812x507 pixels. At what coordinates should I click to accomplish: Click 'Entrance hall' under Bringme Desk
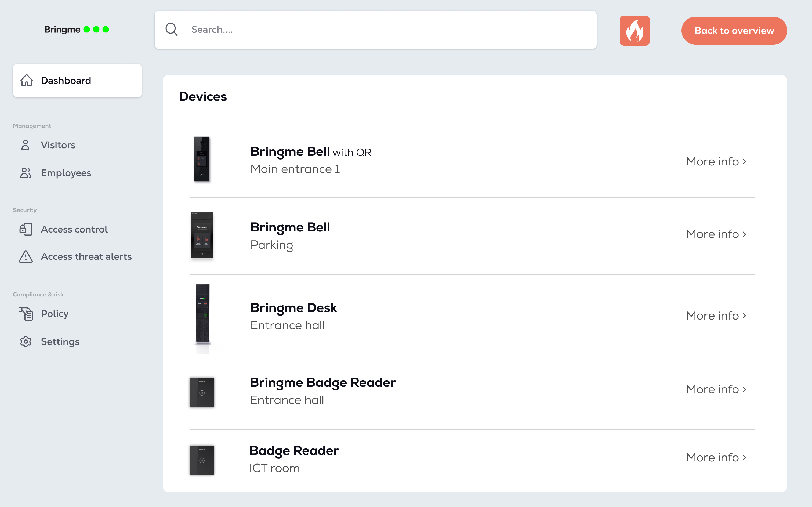(288, 325)
